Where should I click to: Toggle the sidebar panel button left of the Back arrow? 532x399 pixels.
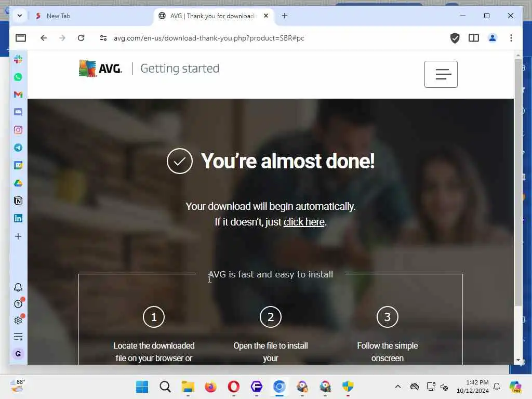(x=21, y=37)
